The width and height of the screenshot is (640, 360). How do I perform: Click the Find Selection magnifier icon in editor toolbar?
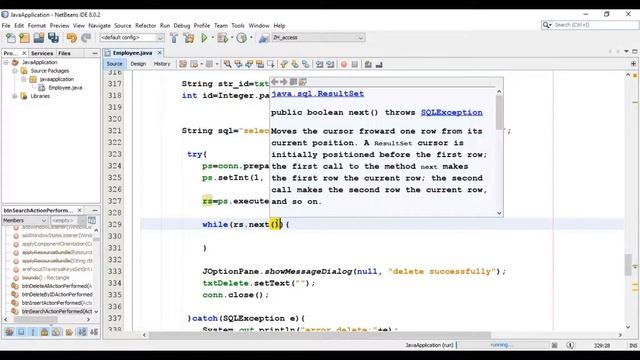tap(227, 64)
